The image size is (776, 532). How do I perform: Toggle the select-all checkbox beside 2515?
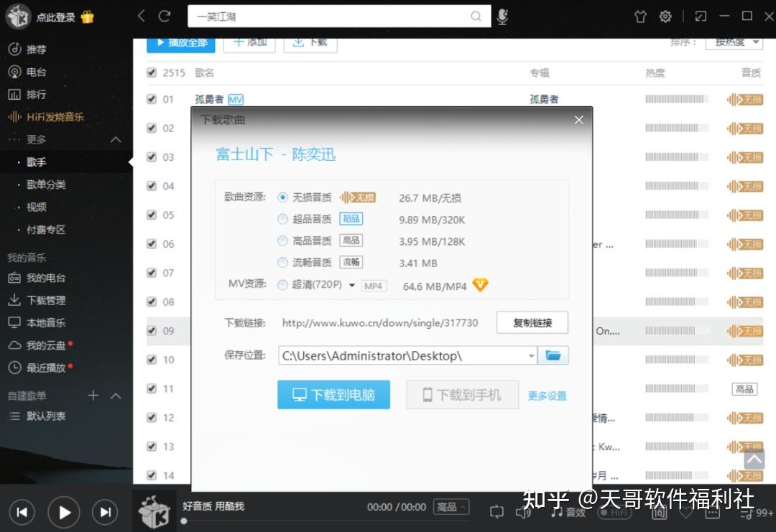(x=152, y=73)
